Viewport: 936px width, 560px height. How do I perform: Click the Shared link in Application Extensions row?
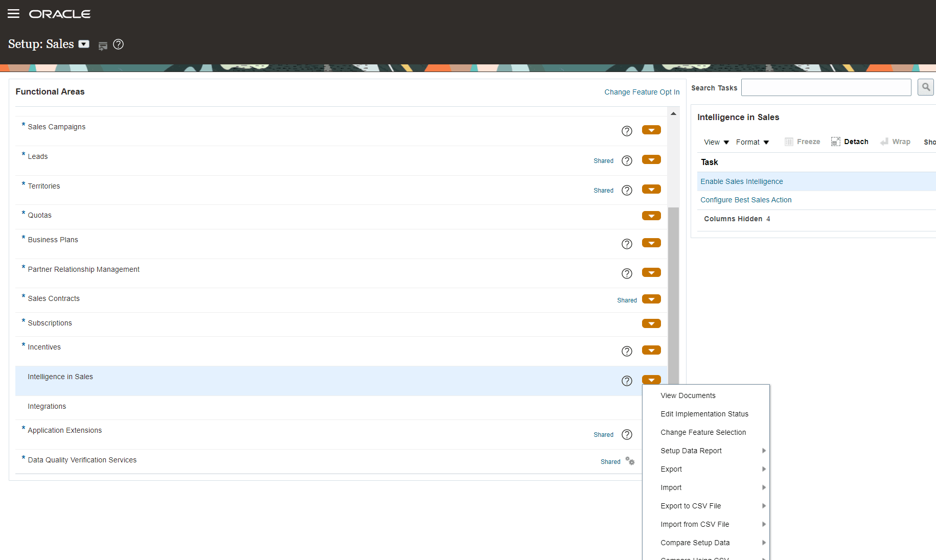[x=603, y=435]
